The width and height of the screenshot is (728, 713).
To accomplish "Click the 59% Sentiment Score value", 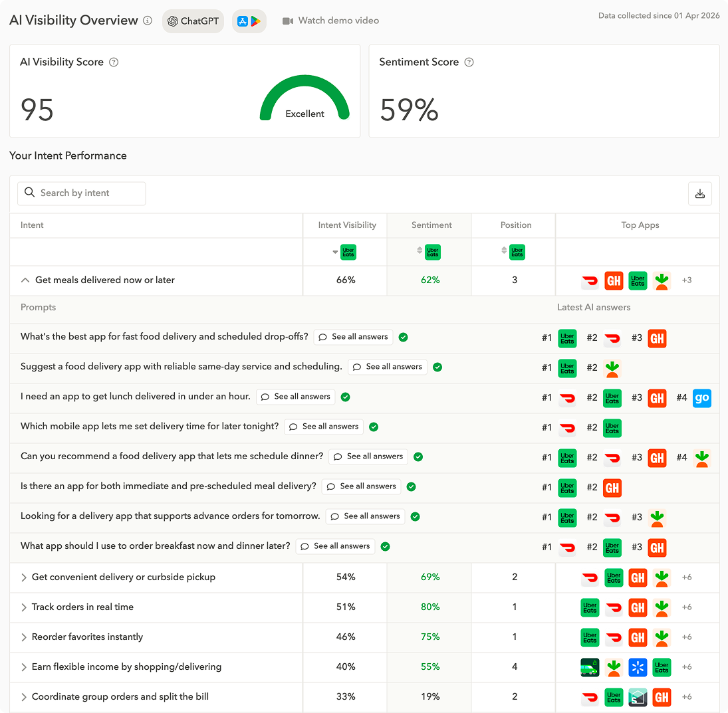I will click(x=409, y=110).
